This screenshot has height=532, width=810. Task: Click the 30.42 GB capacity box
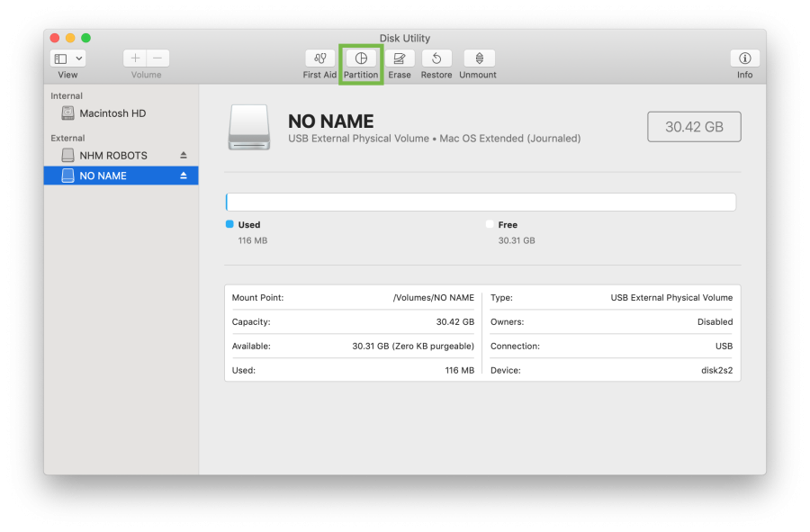click(x=694, y=127)
